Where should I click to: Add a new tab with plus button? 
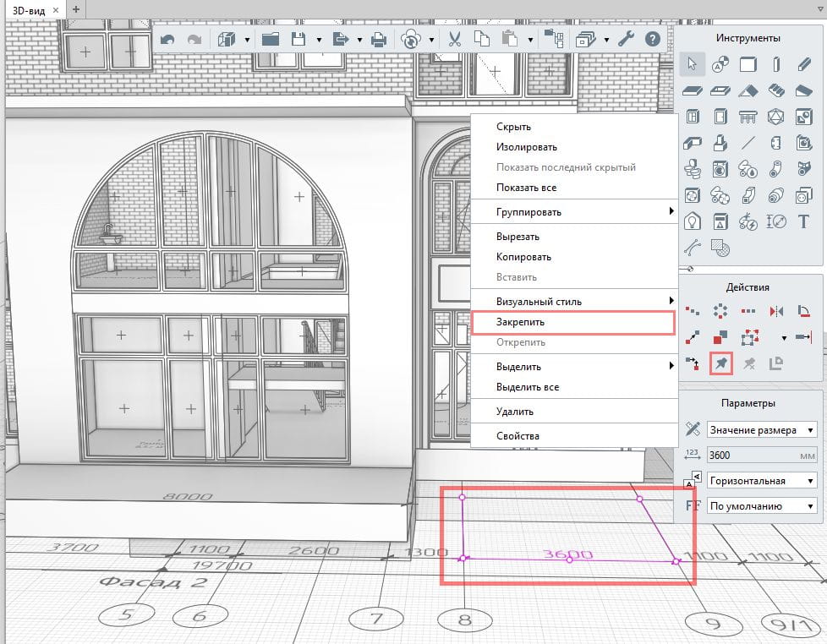[x=76, y=8]
